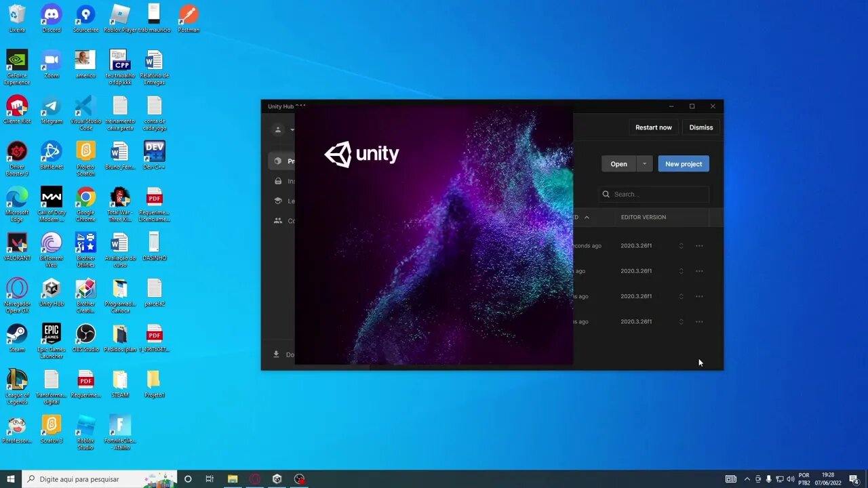868x488 pixels.
Task: Select the Projetos folder on the desktop
Action: point(155,383)
